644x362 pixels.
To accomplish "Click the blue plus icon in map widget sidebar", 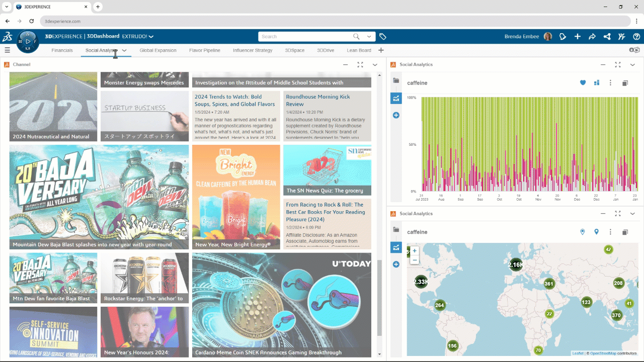I will click(396, 264).
